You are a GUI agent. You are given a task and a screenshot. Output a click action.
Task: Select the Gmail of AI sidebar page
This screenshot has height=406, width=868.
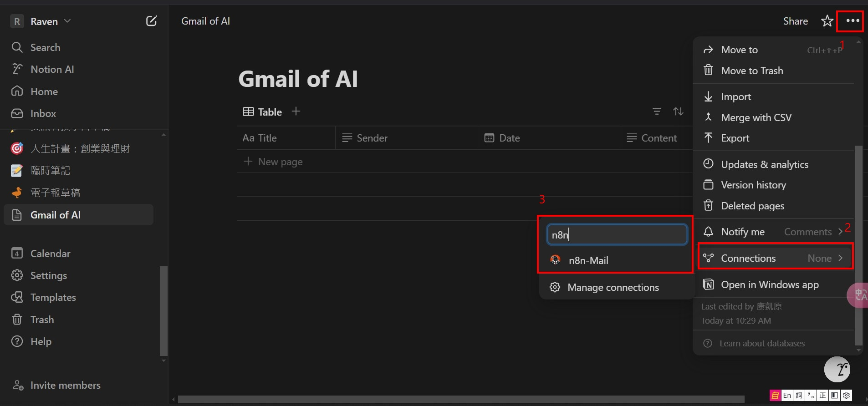coord(78,215)
